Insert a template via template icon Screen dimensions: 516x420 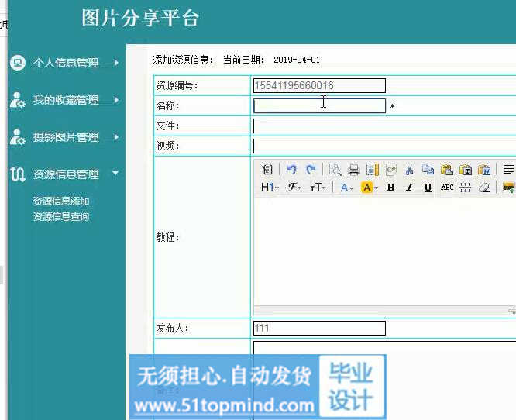373,170
